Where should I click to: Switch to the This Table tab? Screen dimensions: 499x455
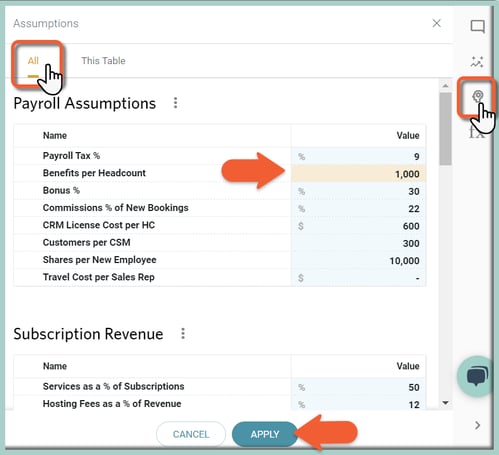coord(103,61)
